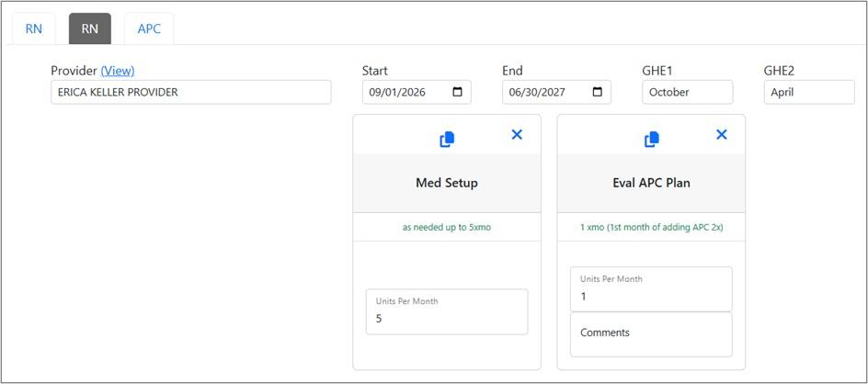Image resolution: width=868 pixels, height=384 pixels.
Task: Edit Med Setup Units Per Month field
Action: coord(447,311)
